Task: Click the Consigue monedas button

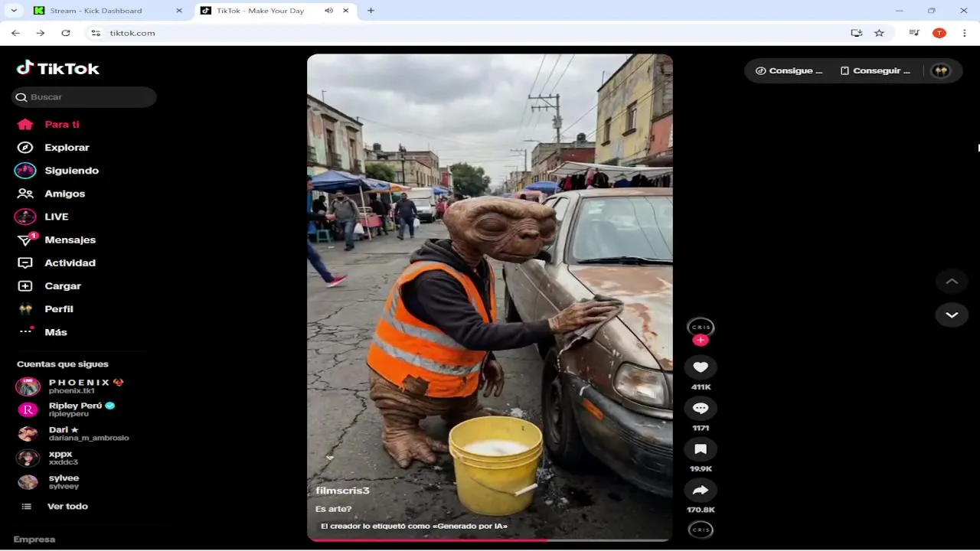Action: coord(789,70)
